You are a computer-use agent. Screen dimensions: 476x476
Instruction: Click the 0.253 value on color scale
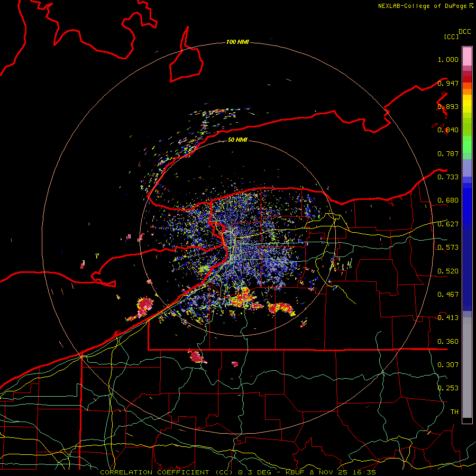(448, 388)
